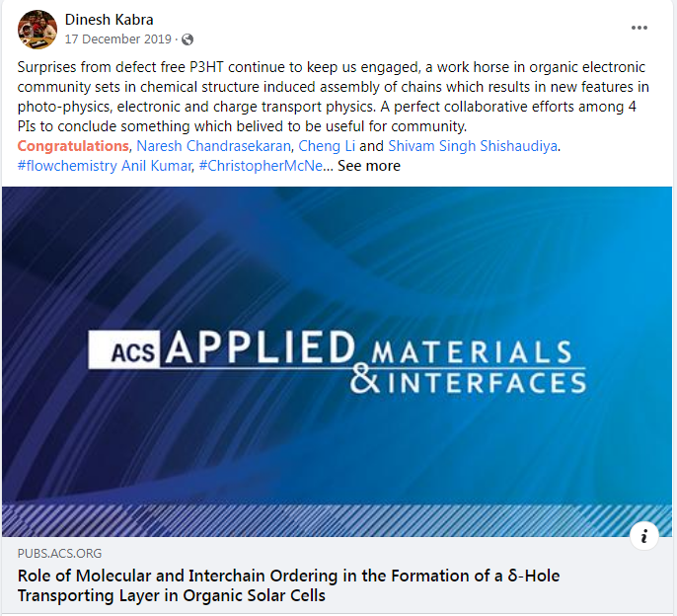This screenshot has height=616, width=677.
Task: Click the APPLIED word in the journal banner
Action: pyautogui.click(x=262, y=349)
